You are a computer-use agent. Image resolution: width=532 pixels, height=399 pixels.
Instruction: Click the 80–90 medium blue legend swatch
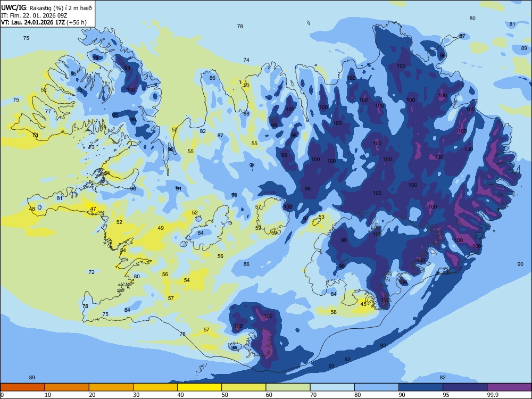tap(377, 387)
